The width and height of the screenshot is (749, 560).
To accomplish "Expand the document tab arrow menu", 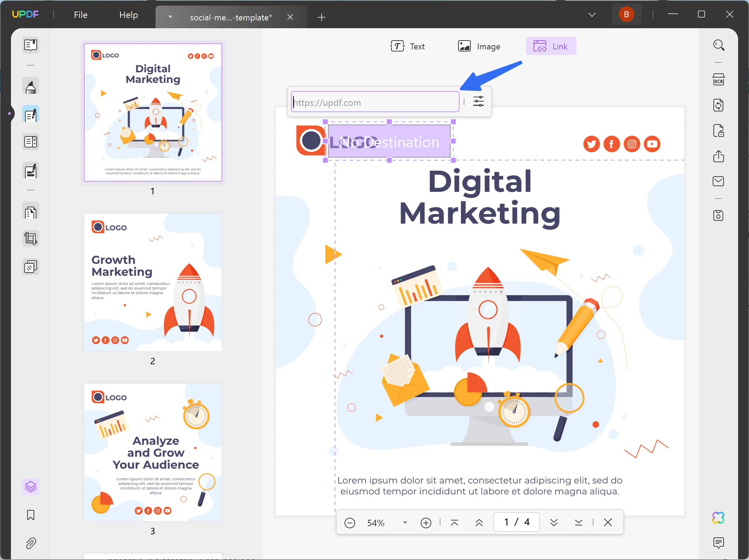I will point(170,17).
